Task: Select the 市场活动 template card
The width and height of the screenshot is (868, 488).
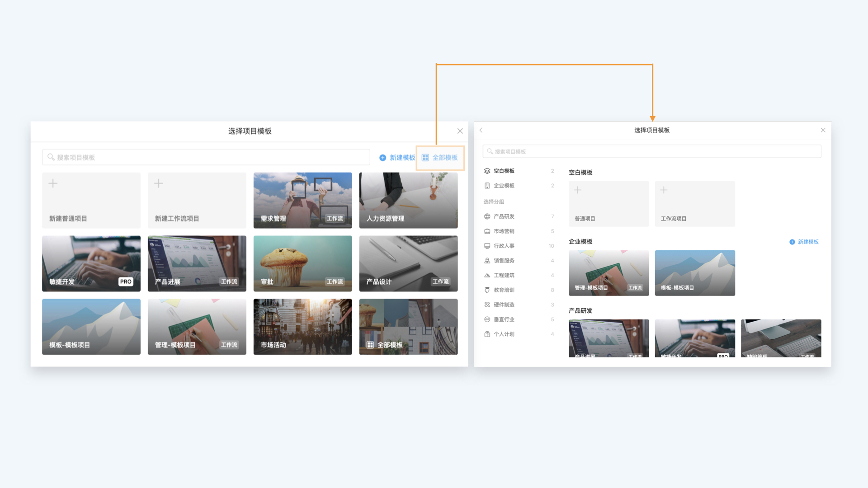Action: pyautogui.click(x=302, y=327)
